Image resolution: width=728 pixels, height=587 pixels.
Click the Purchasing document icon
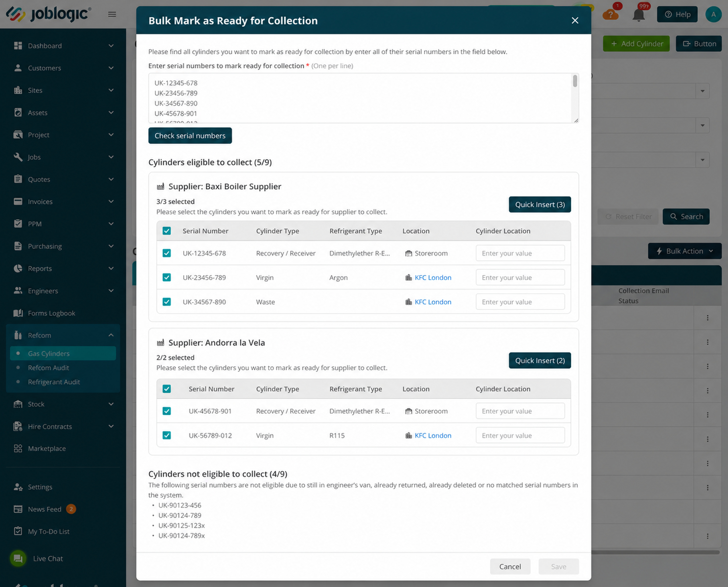[18, 246]
